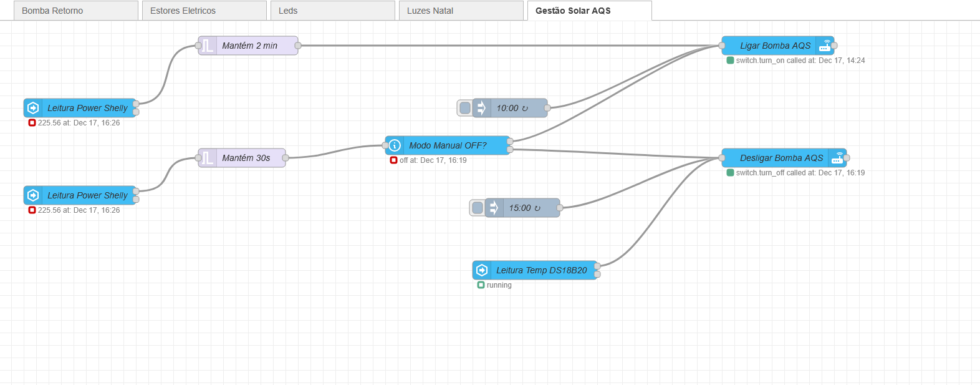This screenshot has width=980, height=385.
Task: Click the input port of Desligar Bomba AQS
Action: tap(722, 158)
